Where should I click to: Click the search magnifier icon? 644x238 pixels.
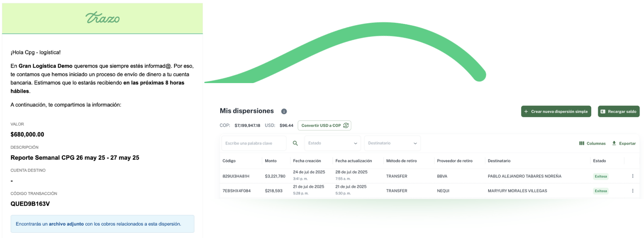click(x=295, y=143)
